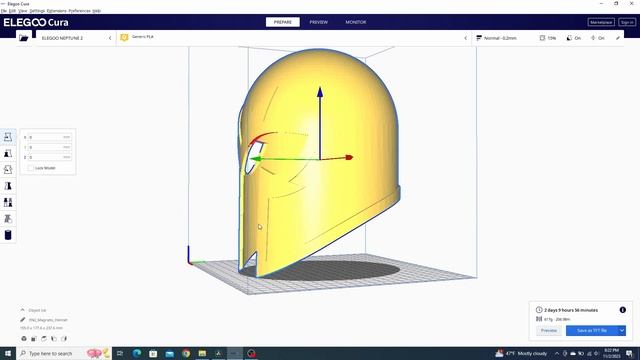Viewport: 640px width, 360px height.
Task: Click the black cylinder tool icon
Action: [x=8, y=235]
